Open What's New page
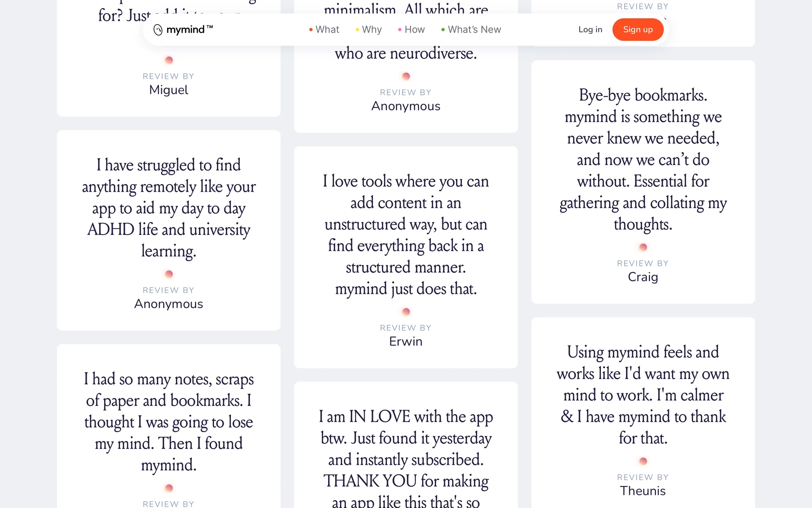The image size is (812, 508). (x=474, y=30)
